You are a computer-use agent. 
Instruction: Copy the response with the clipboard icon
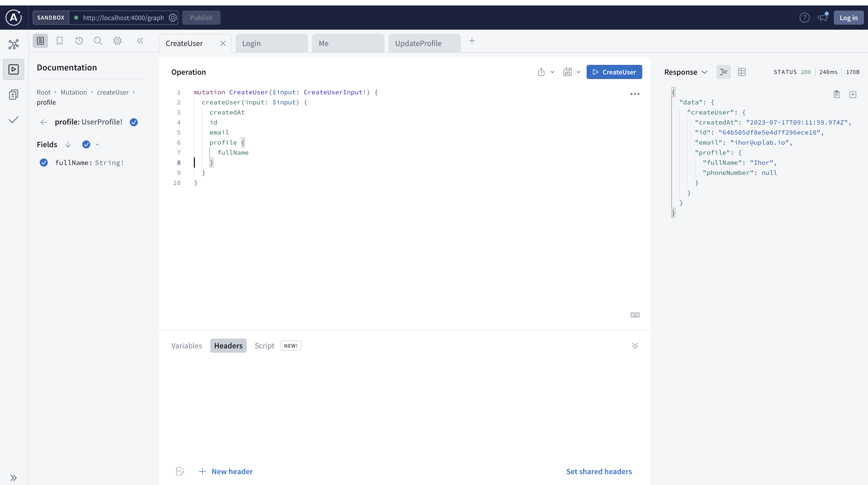pos(837,94)
